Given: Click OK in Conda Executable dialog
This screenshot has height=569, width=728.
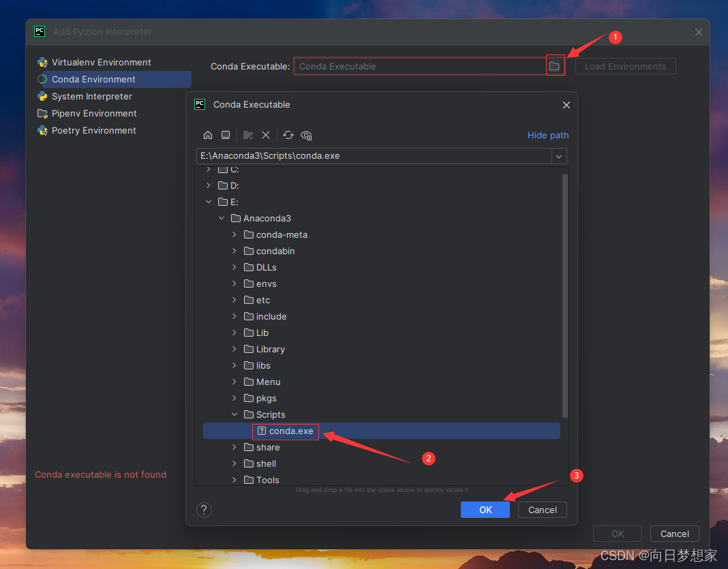Looking at the screenshot, I should (x=485, y=510).
